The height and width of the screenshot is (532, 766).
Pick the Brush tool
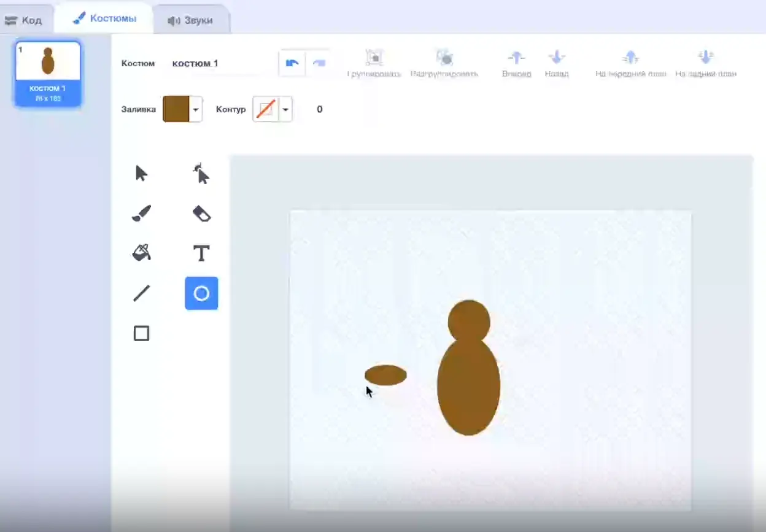[x=141, y=214]
